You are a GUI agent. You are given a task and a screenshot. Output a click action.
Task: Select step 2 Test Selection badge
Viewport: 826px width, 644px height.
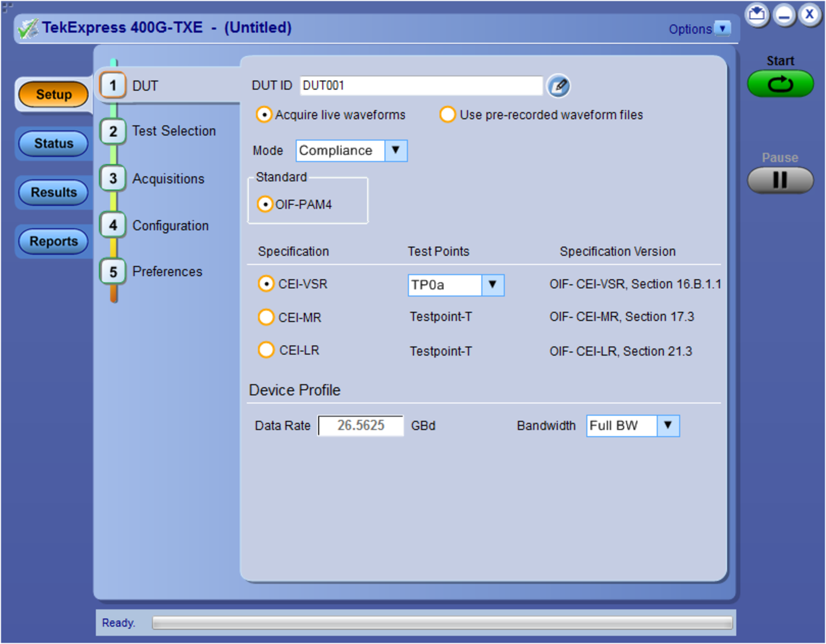pyautogui.click(x=113, y=131)
